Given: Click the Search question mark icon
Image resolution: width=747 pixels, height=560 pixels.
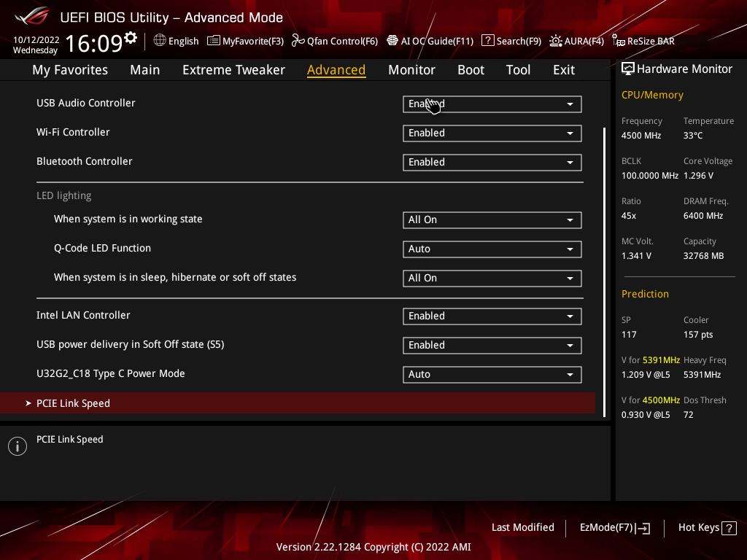Looking at the screenshot, I should click(487, 41).
